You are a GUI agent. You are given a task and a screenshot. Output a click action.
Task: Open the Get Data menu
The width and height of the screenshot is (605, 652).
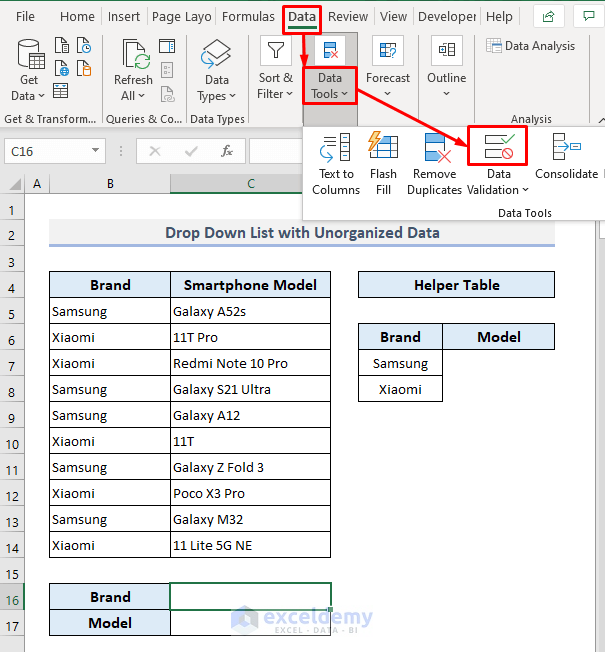(29, 69)
